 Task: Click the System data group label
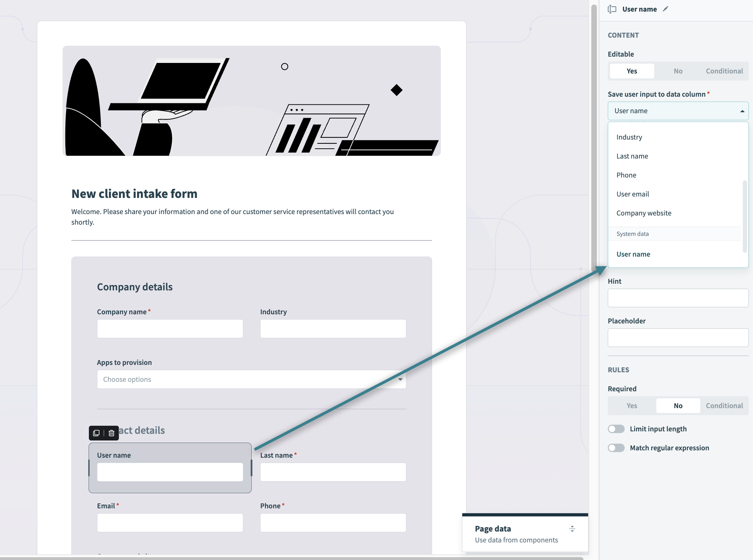[632, 234]
